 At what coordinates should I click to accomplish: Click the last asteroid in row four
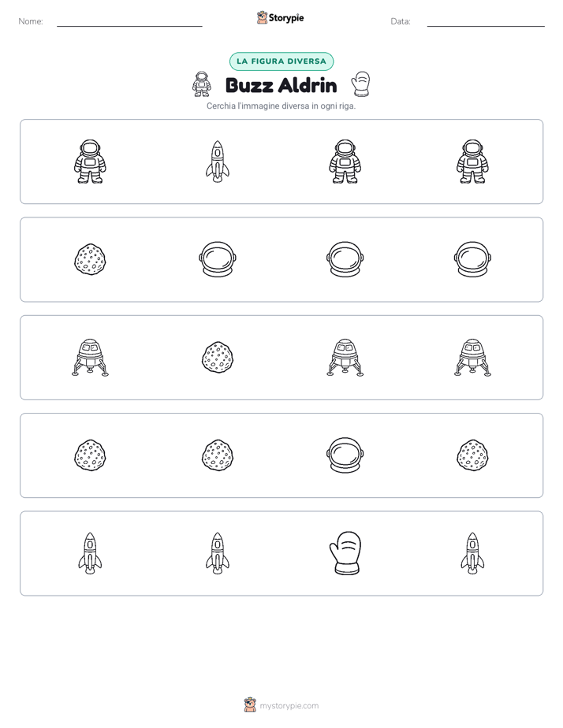[472, 455]
